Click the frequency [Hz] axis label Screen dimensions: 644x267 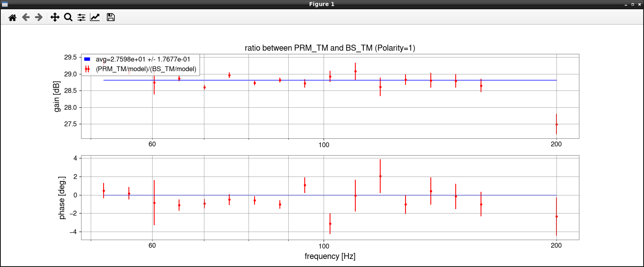330,256
